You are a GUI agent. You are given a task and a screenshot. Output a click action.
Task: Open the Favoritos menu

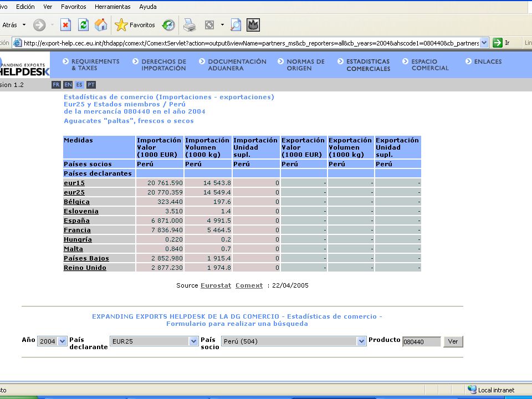pyautogui.click(x=73, y=7)
